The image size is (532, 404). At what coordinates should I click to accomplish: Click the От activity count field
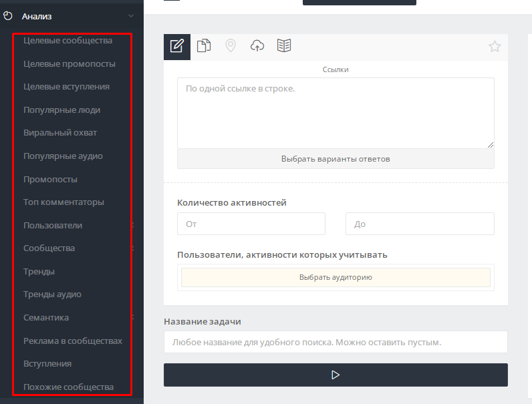251,224
